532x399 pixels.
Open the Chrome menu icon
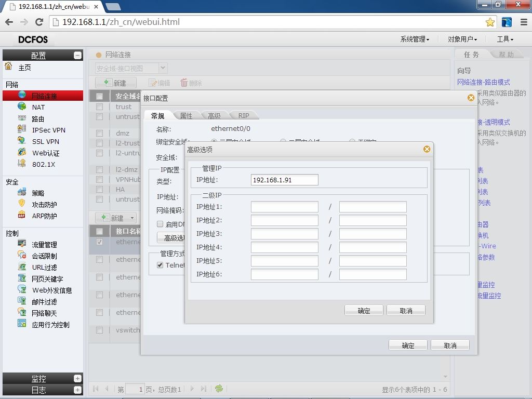[524, 22]
